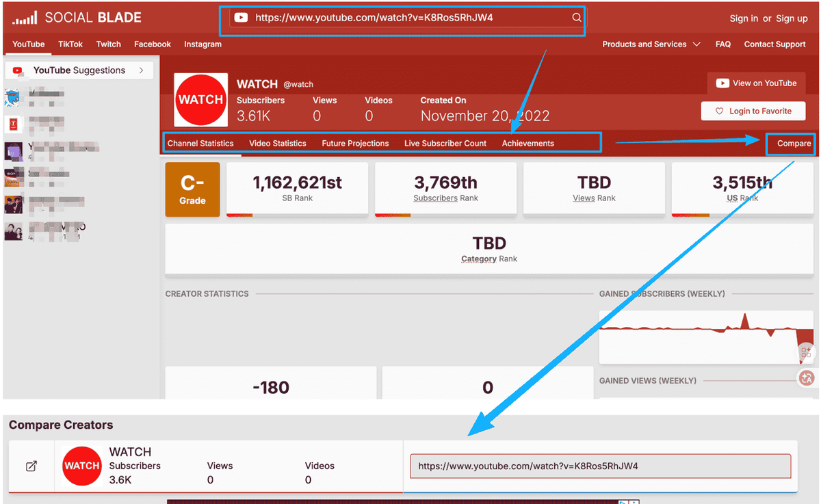This screenshot has height=504, width=821.
Task: Open Channel Statistics tab
Action: (x=200, y=143)
